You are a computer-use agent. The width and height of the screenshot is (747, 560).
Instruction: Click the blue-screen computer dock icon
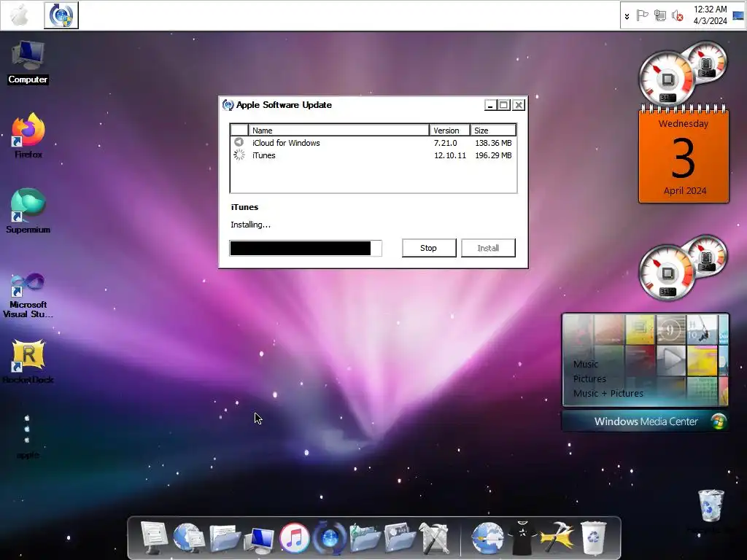click(x=259, y=540)
